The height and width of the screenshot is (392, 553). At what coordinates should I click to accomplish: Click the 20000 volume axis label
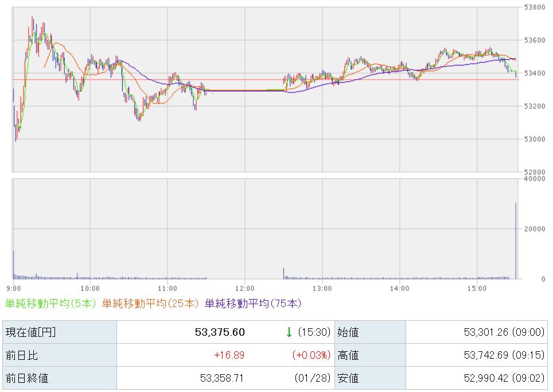click(534, 229)
